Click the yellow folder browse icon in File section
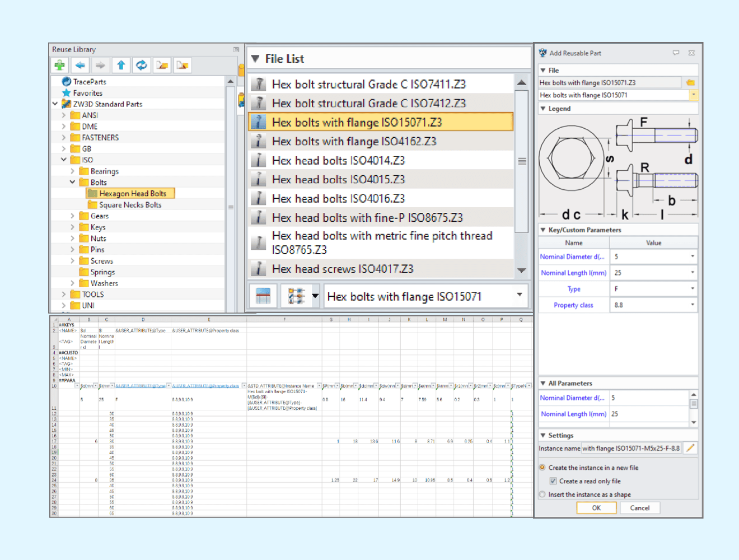 pos(690,83)
